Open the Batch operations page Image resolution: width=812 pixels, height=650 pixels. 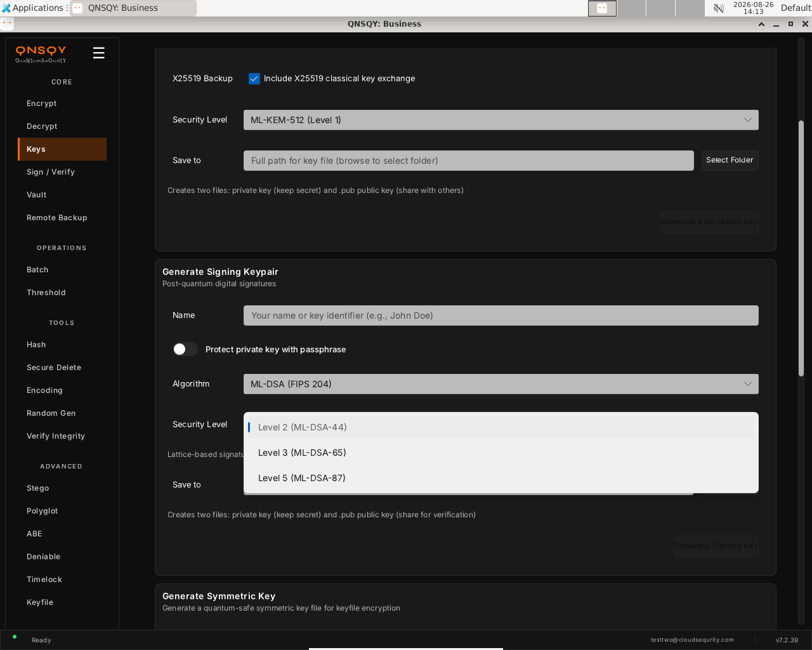[x=62, y=270]
